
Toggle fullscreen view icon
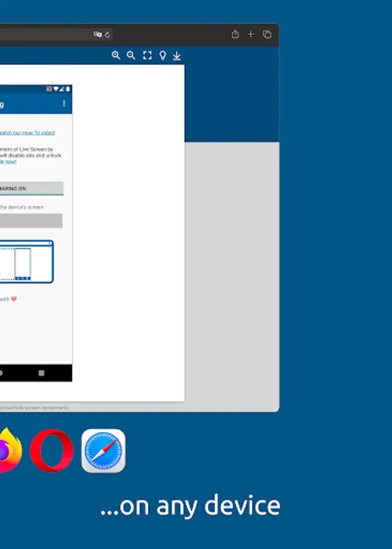click(x=148, y=56)
